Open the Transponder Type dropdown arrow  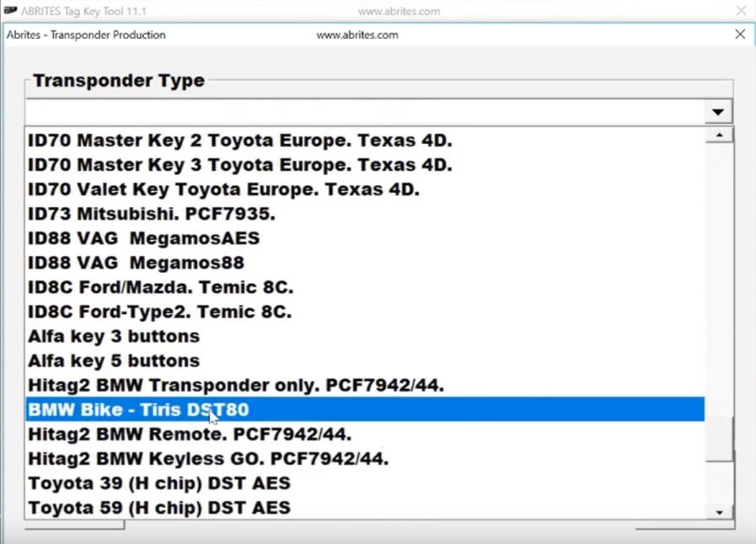[718, 112]
